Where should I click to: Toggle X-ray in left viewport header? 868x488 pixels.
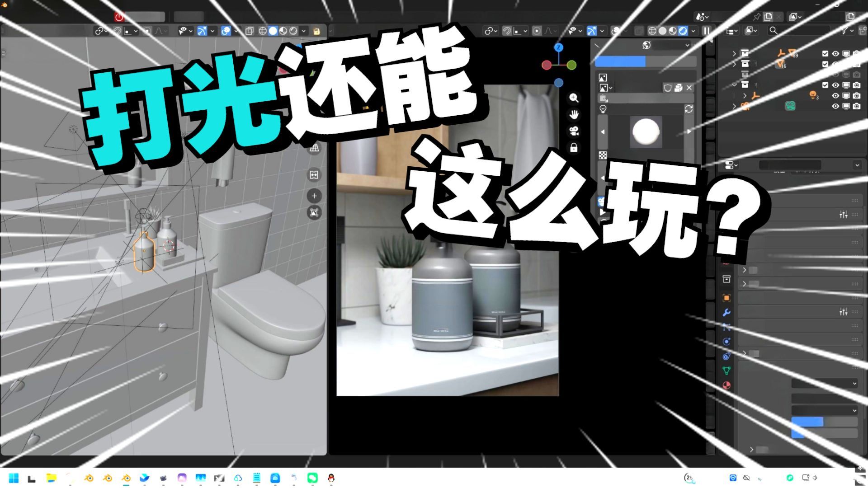point(249,31)
